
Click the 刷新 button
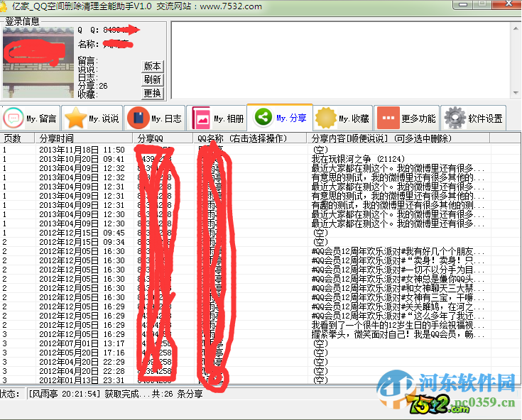click(152, 79)
